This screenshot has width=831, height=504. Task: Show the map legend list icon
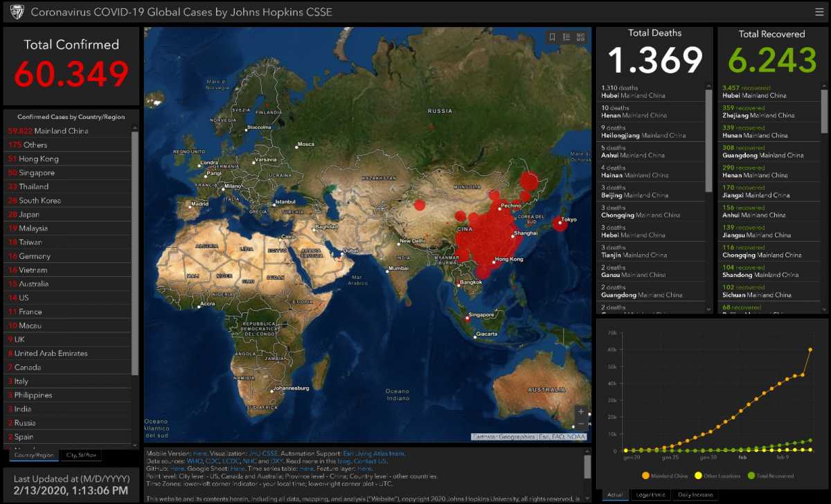566,37
